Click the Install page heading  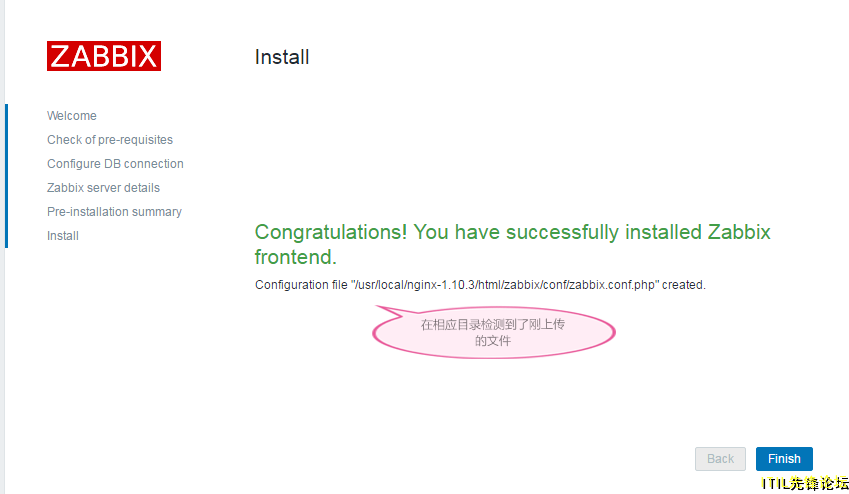tap(282, 57)
